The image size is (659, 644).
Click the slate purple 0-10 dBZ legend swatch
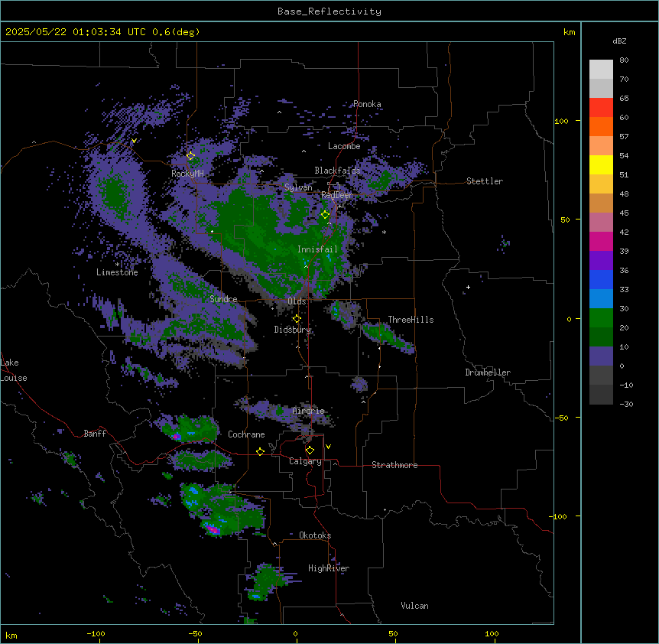(601, 356)
